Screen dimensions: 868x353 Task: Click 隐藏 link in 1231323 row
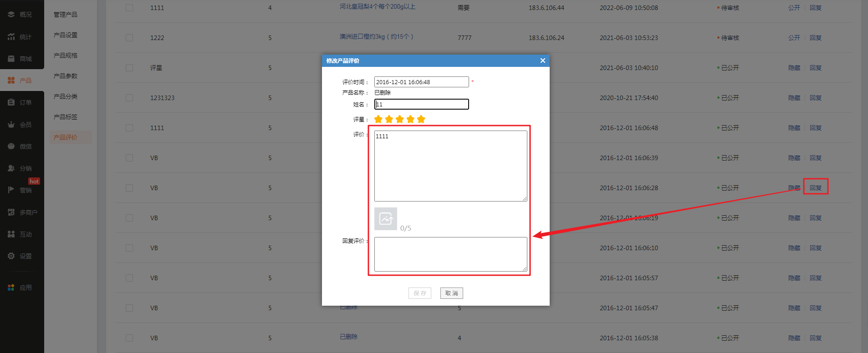coord(794,98)
